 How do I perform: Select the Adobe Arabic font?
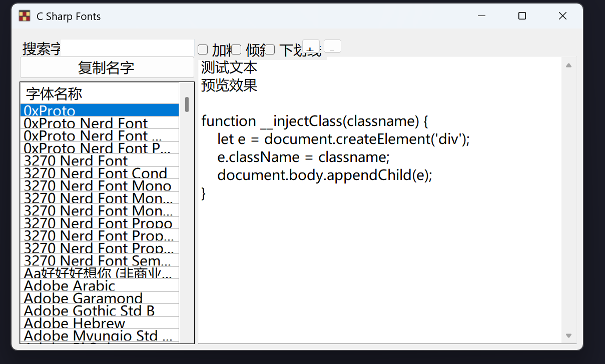[x=99, y=285]
